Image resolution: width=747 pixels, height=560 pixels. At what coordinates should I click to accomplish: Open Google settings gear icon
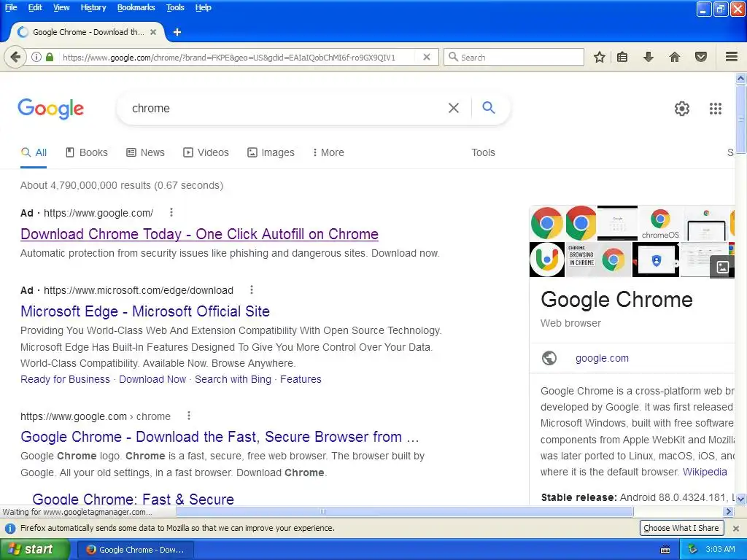click(x=682, y=109)
